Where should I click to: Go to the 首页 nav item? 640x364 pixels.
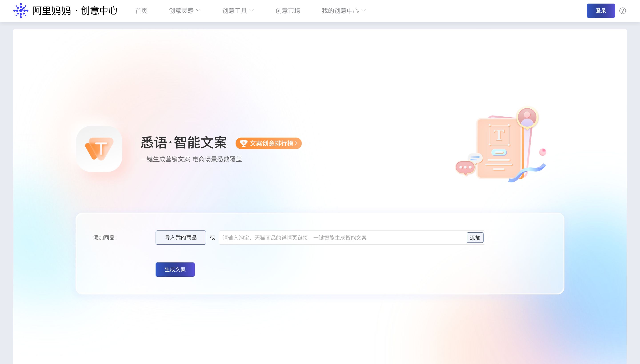pyautogui.click(x=141, y=10)
